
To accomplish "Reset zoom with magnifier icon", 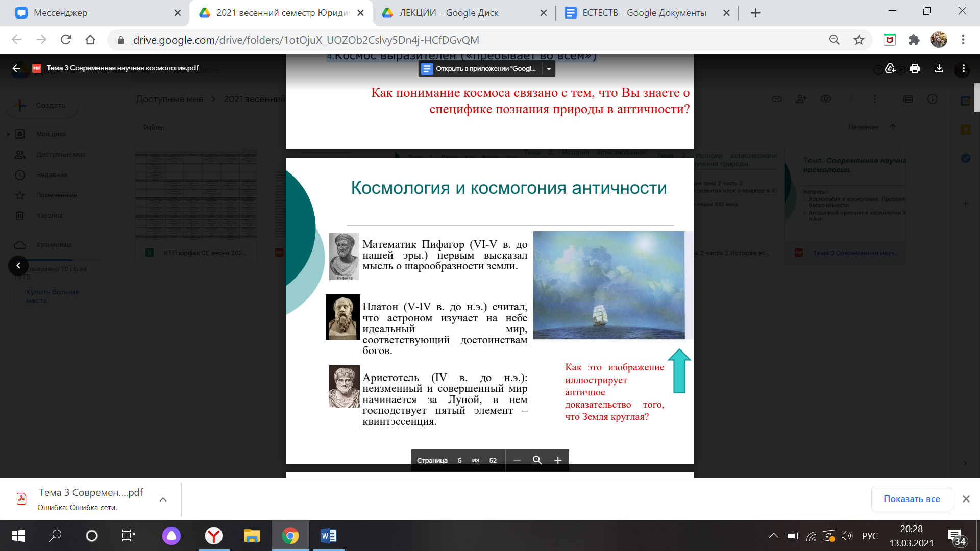I will pos(537,460).
